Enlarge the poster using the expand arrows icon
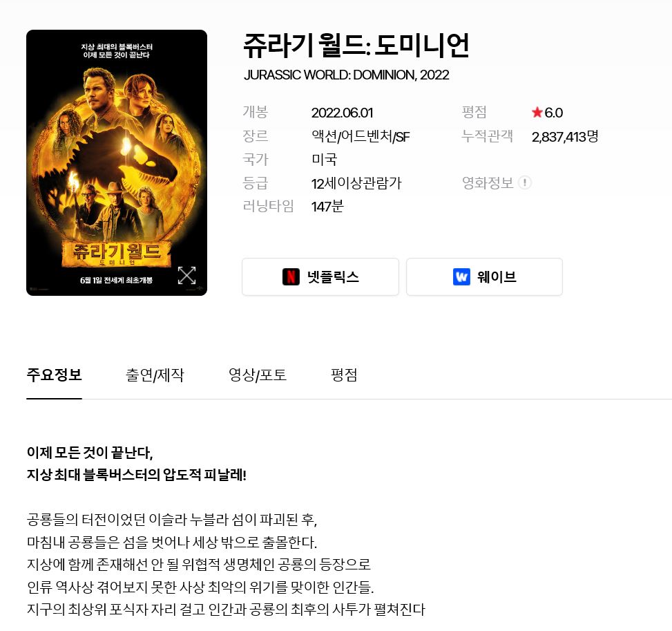 [187, 275]
